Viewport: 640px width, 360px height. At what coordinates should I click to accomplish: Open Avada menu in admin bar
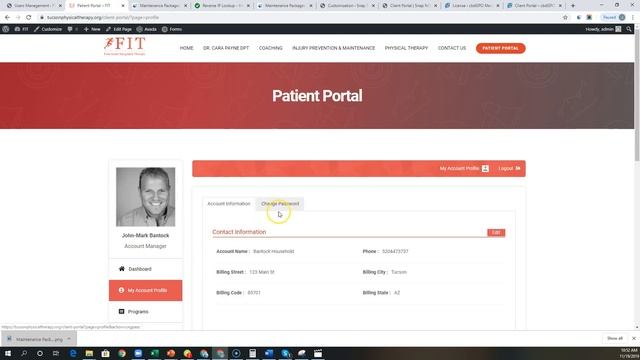coord(147,29)
